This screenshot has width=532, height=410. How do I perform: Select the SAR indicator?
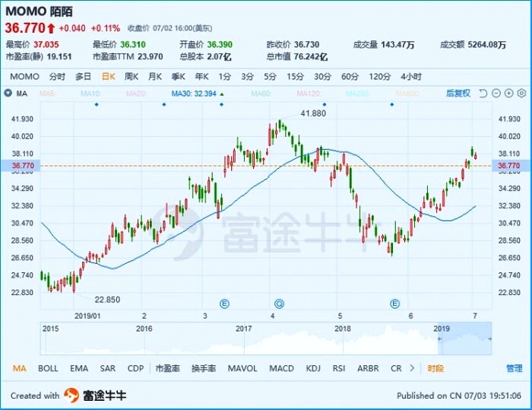click(x=108, y=368)
